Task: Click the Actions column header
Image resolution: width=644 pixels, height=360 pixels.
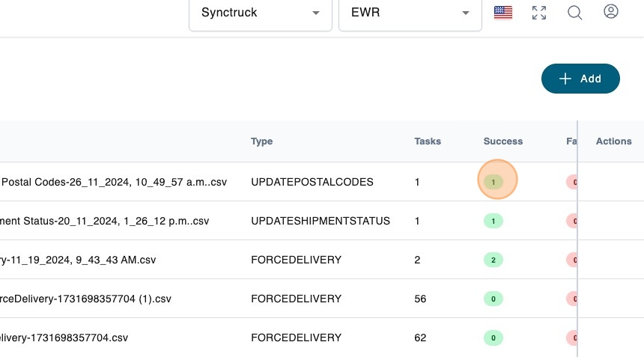Action: point(613,141)
